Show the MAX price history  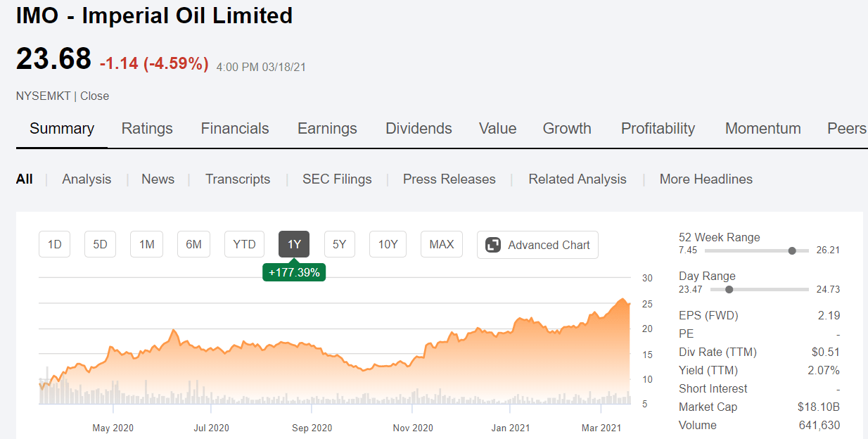point(441,245)
